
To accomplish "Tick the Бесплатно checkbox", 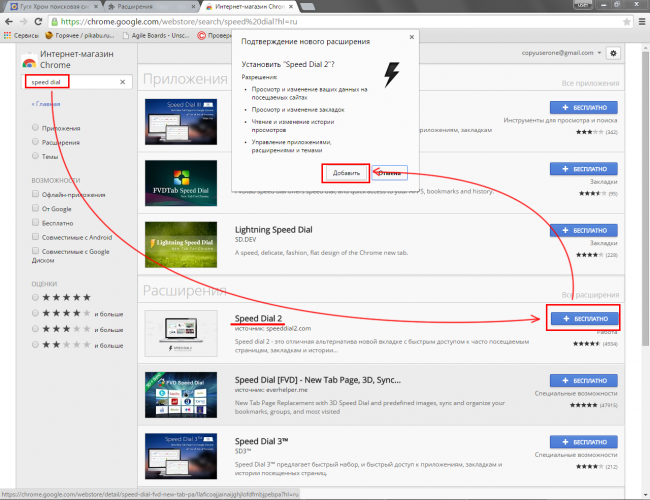I will (35, 222).
